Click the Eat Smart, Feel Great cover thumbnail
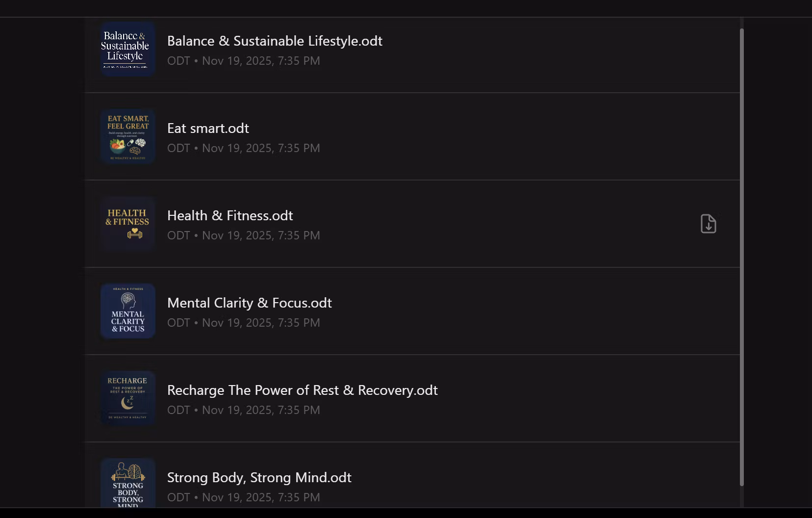 tap(127, 136)
